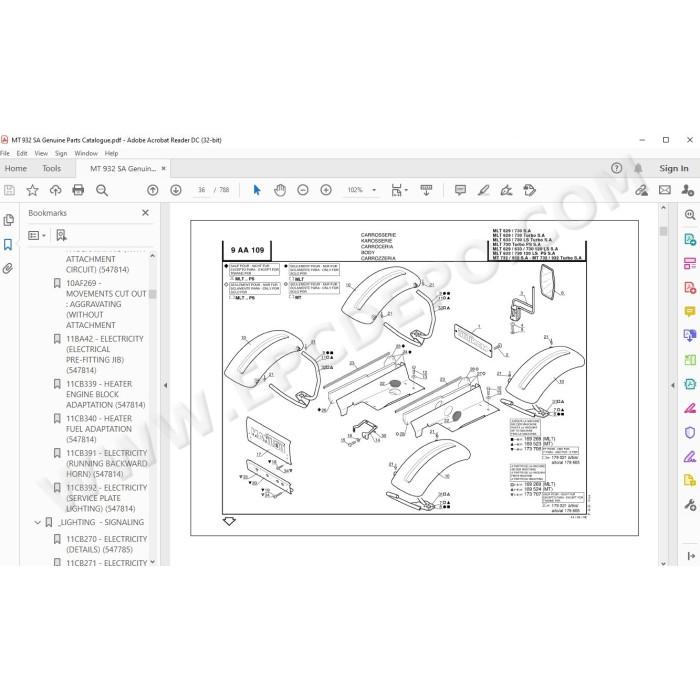Screen dimensions: 700x700
Task: Open More Tools wrench icon
Action: click(x=690, y=505)
